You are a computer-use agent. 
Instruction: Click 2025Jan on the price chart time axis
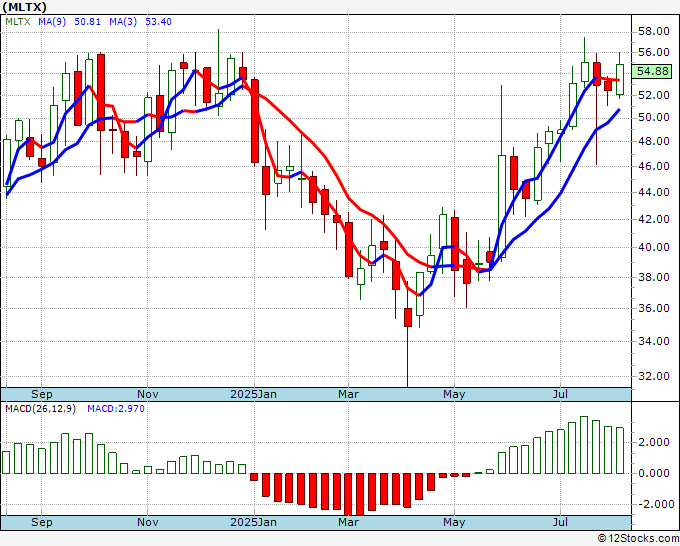point(253,394)
